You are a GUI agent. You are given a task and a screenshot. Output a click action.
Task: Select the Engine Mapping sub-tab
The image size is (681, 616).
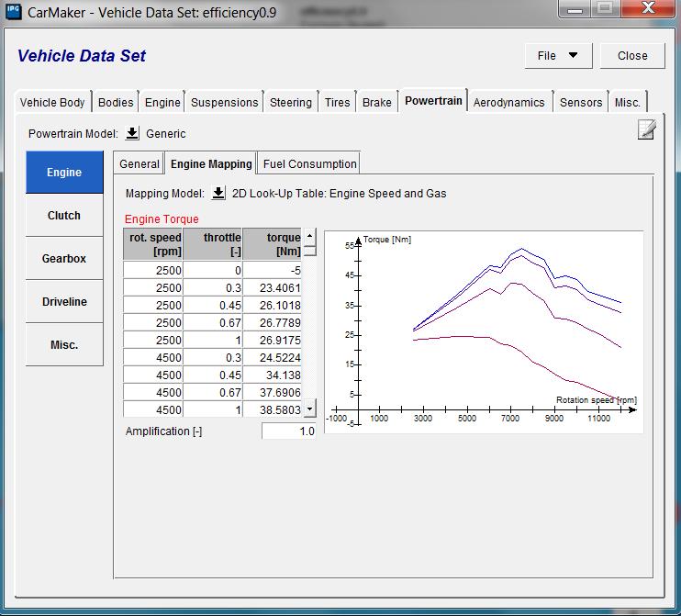[211, 163]
